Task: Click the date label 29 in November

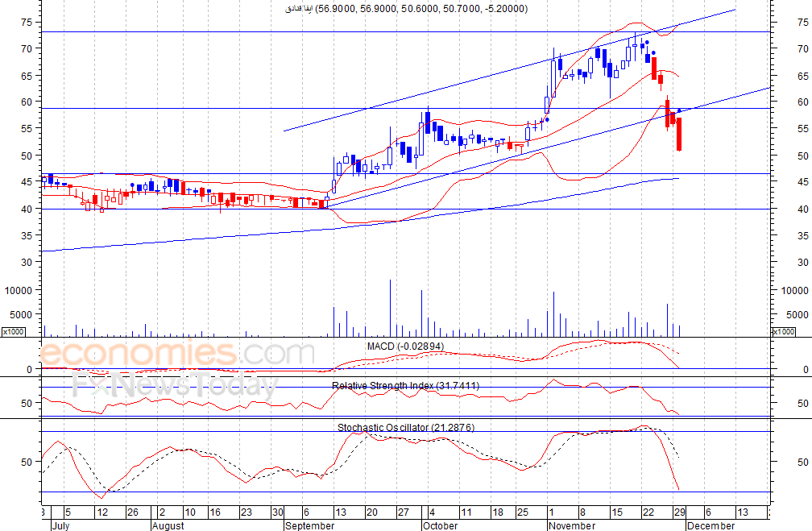Action: point(679,512)
